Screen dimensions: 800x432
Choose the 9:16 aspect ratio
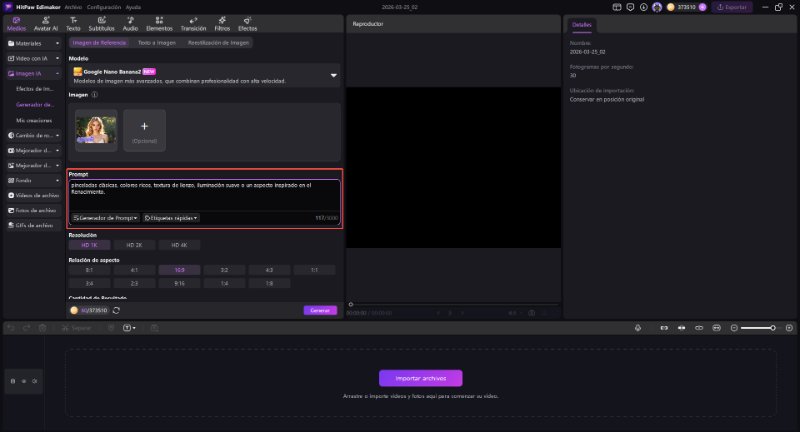click(x=179, y=283)
